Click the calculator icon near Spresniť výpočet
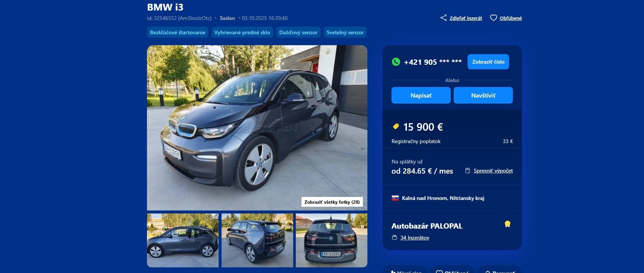The image size is (644, 273). (x=468, y=171)
